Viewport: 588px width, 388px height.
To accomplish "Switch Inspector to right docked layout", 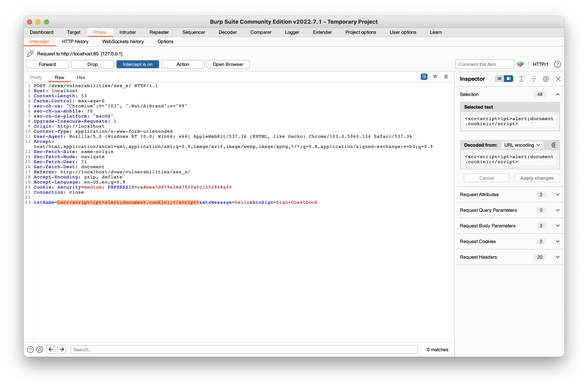I will pos(508,79).
